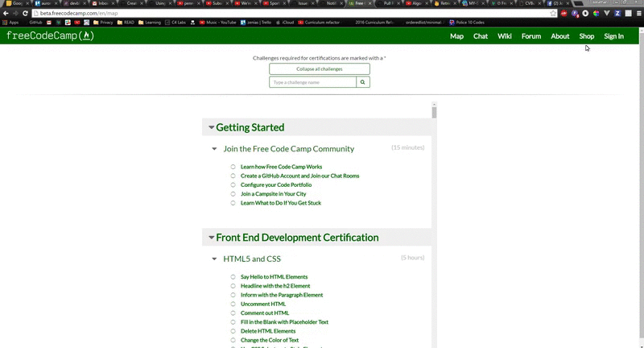
Task: Open the Apps bookmark shortcut
Action: 10,23
